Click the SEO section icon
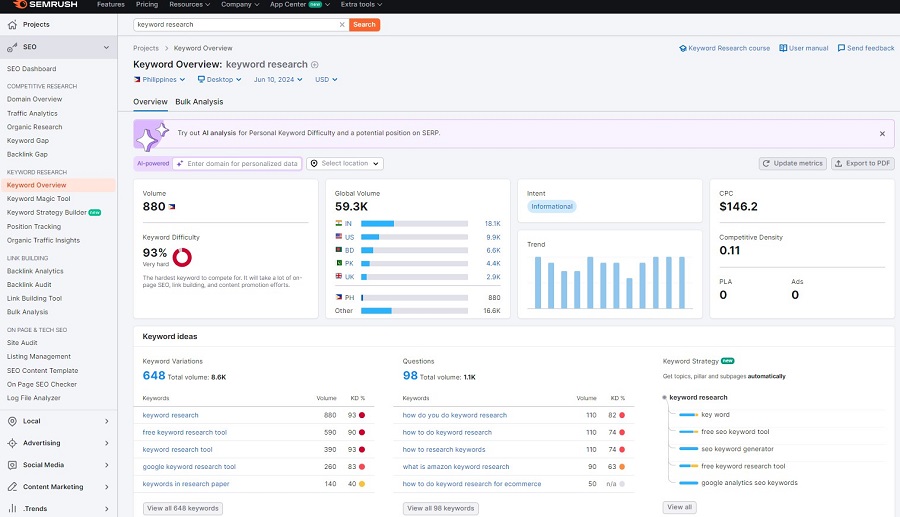This screenshot has width=900, height=517. click(x=12, y=47)
